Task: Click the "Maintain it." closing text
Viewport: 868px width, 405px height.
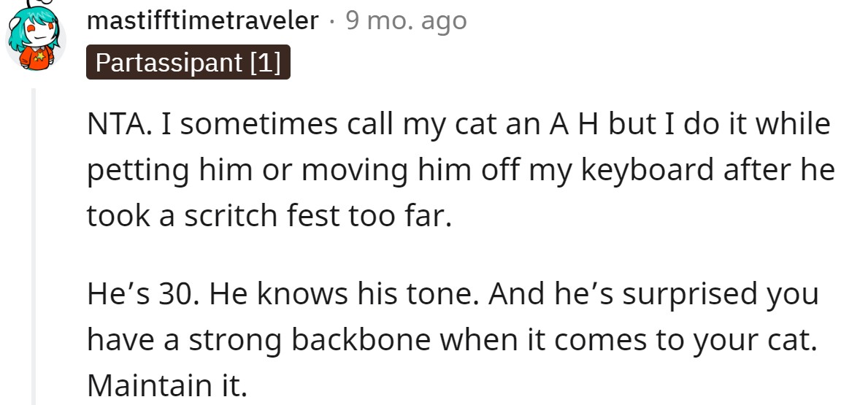Action: point(167,385)
